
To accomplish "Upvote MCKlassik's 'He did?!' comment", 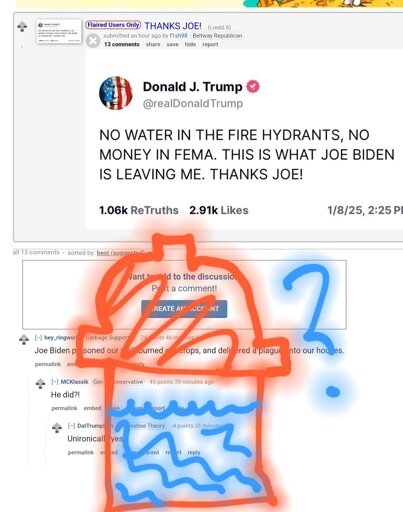I will click(40, 383).
